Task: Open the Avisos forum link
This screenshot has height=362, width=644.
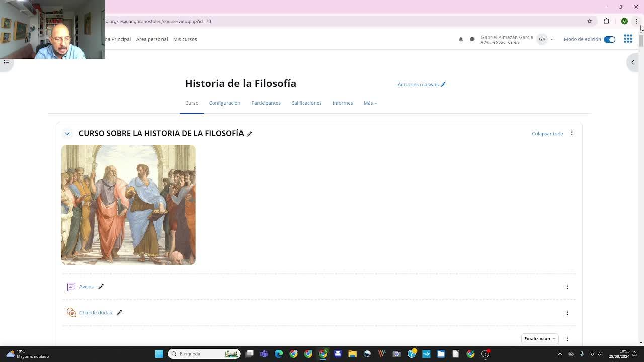Action: point(87,287)
